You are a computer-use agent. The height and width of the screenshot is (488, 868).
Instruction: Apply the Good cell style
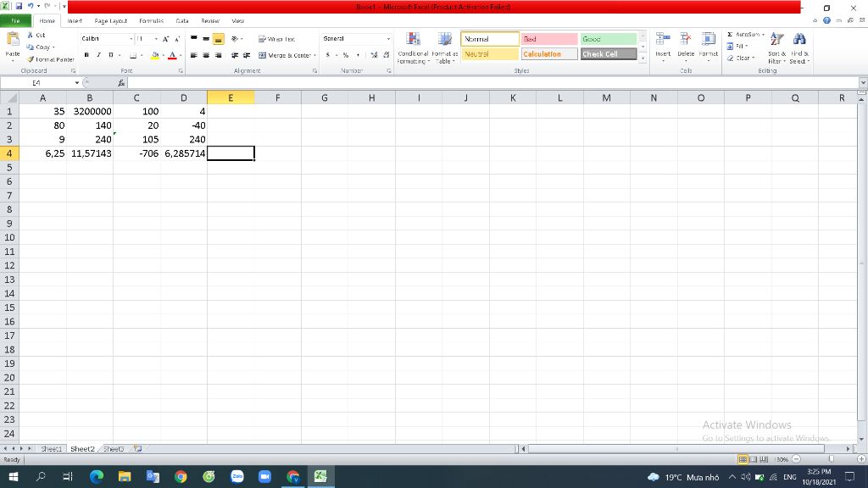coord(609,39)
